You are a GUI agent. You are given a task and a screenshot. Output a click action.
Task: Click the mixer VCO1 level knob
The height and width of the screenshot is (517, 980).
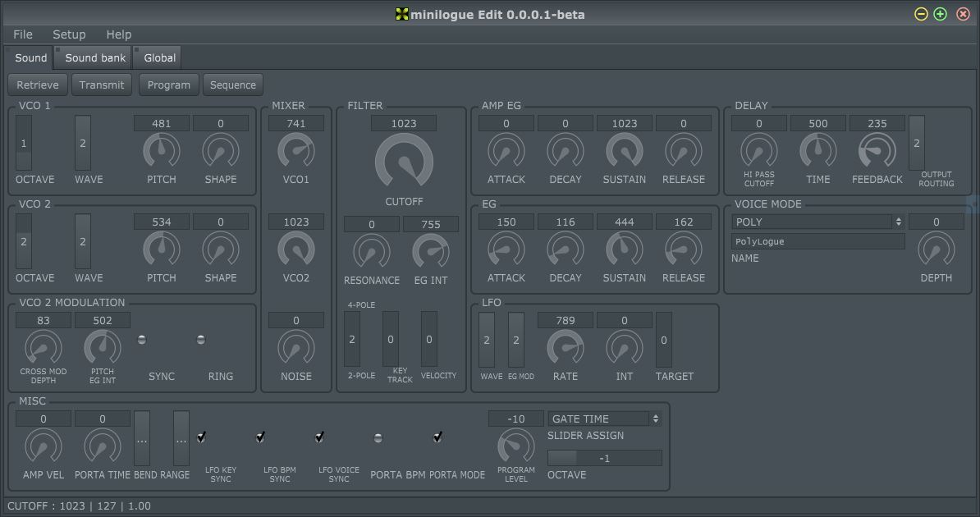(x=296, y=151)
